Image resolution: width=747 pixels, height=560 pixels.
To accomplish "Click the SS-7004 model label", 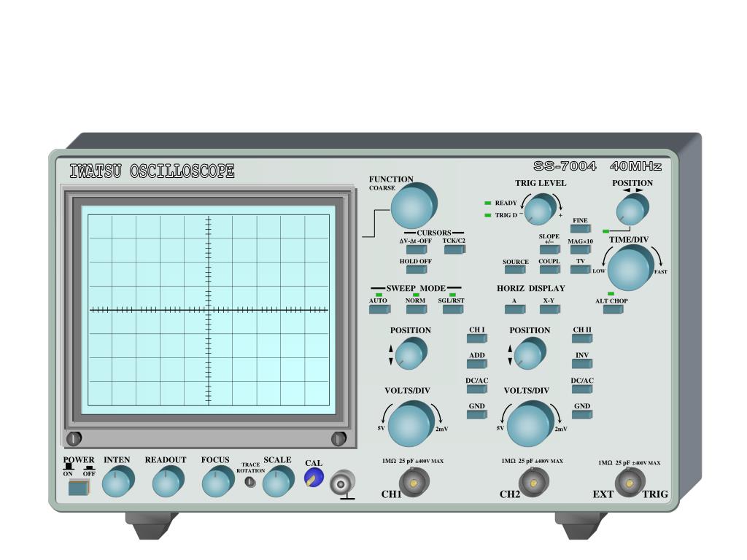I will 565,166.
